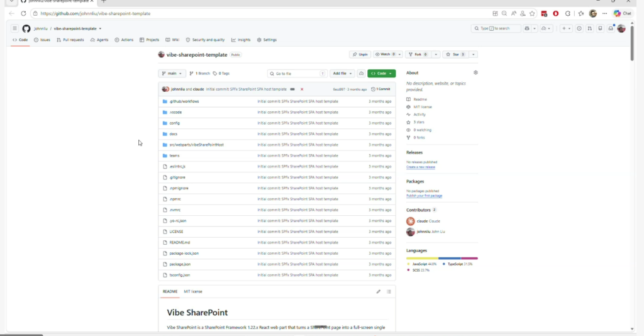Click the read aloud icon in address bar
The width and height of the screenshot is (644, 336).
point(513,14)
